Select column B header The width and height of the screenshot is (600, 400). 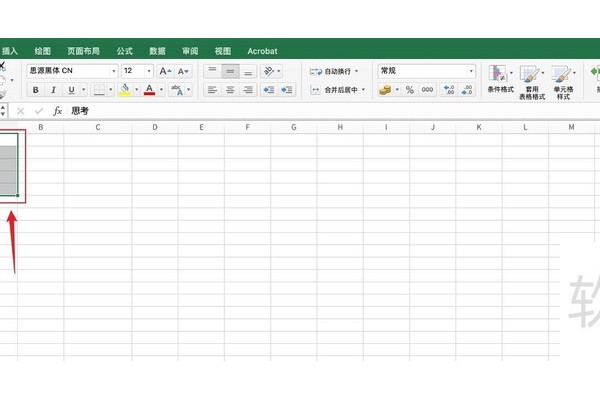(41, 127)
